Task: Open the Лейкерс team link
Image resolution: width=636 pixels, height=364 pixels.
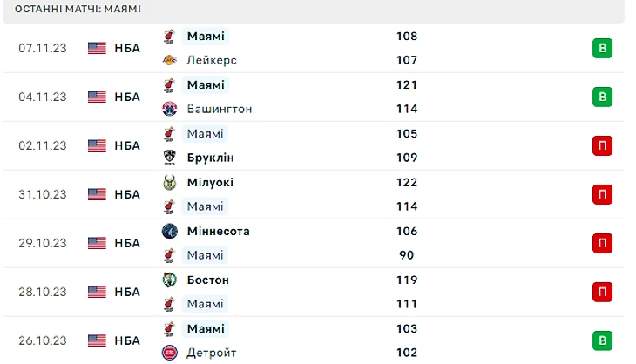Action: pos(212,61)
